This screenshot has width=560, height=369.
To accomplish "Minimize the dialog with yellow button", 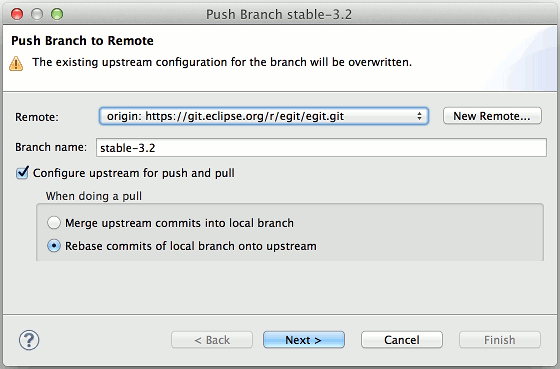I will (37, 14).
